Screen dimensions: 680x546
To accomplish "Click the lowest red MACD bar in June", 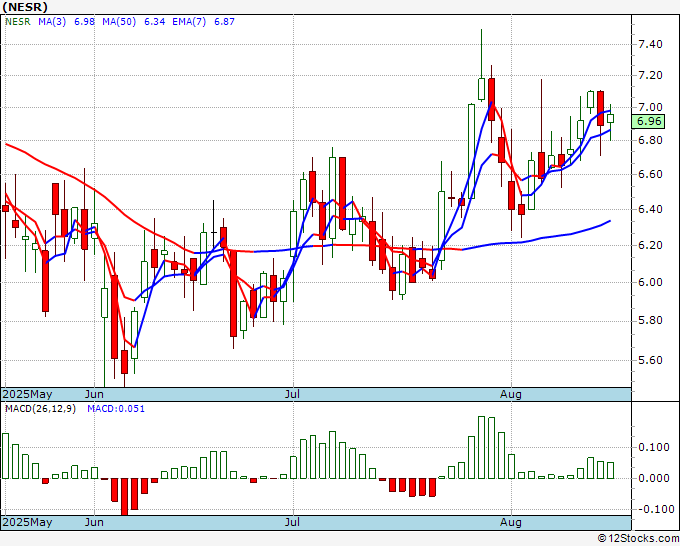I will pyautogui.click(x=124, y=497).
